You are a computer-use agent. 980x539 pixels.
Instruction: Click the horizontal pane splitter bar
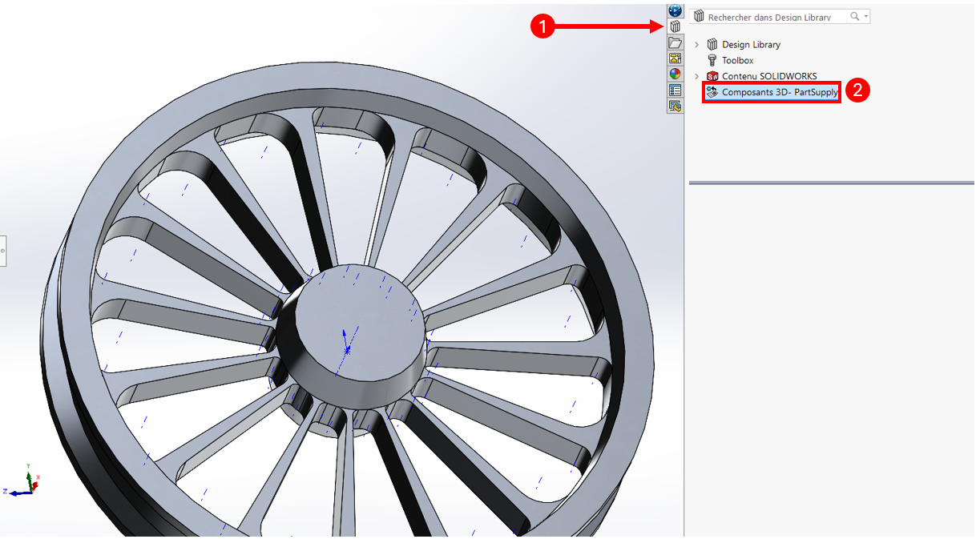click(x=831, y=183)
